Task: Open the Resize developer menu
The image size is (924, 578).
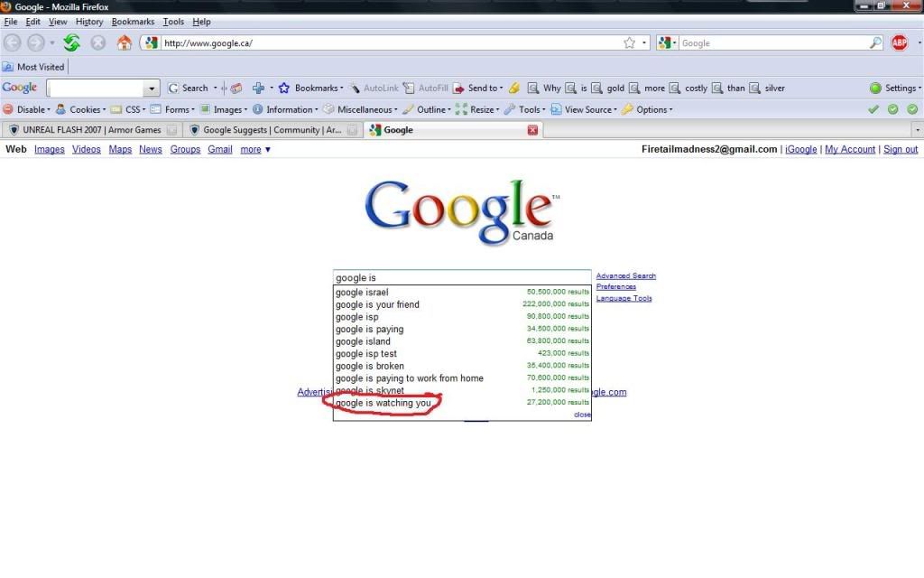Action: click(x=477, y=109)
